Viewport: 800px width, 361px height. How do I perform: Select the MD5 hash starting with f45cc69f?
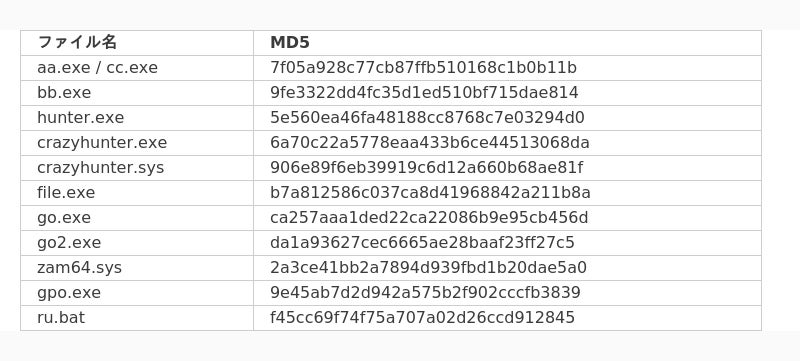(x=422, y=318)
